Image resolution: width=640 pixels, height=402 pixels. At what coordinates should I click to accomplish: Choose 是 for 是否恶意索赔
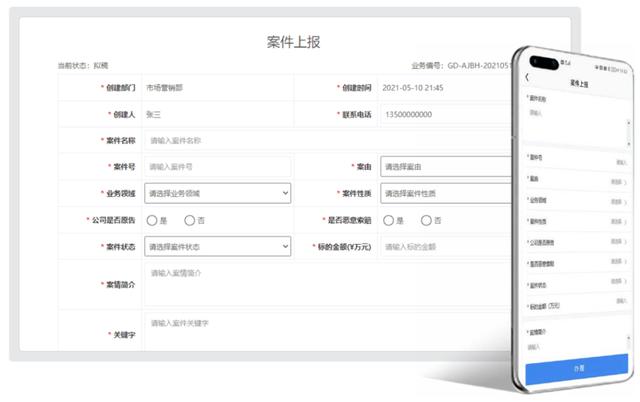pos(388,220)
